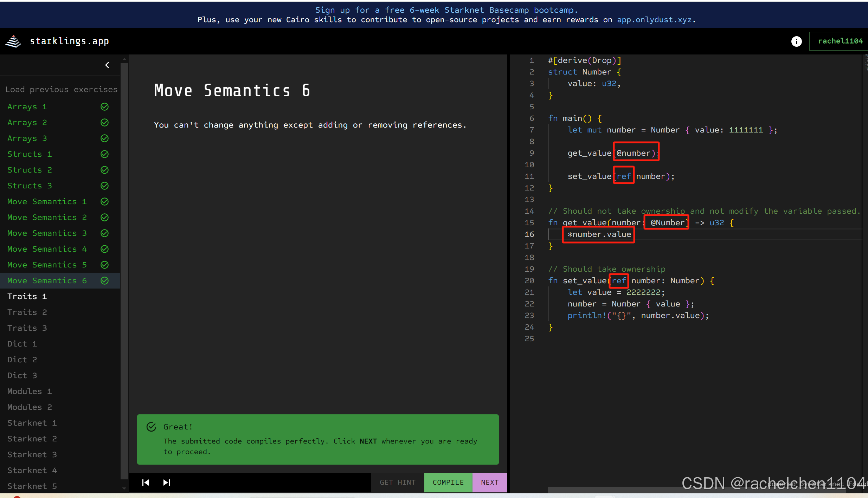Open the rachel1104 user button
Viewport: 868px width, 498px height.
840,41
